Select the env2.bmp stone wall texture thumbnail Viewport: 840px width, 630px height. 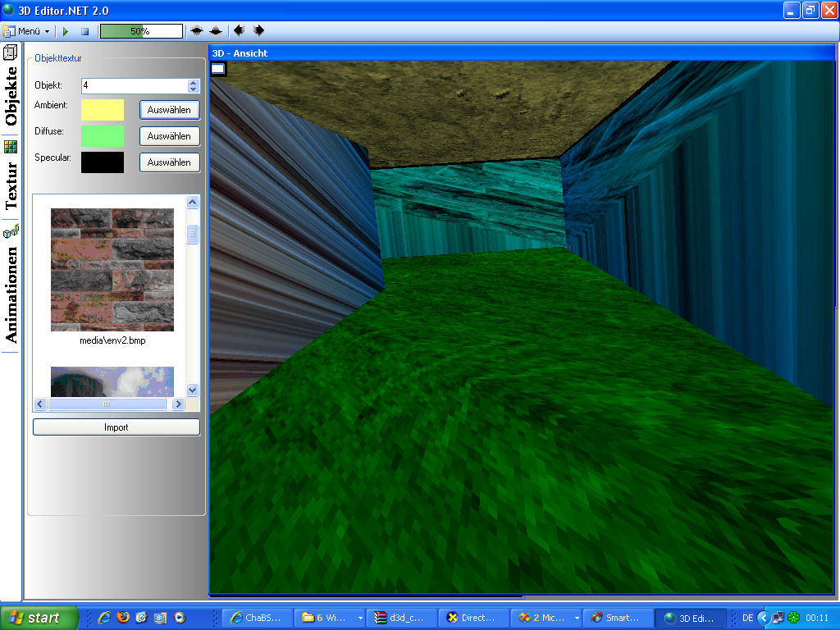tap(112, 269)
